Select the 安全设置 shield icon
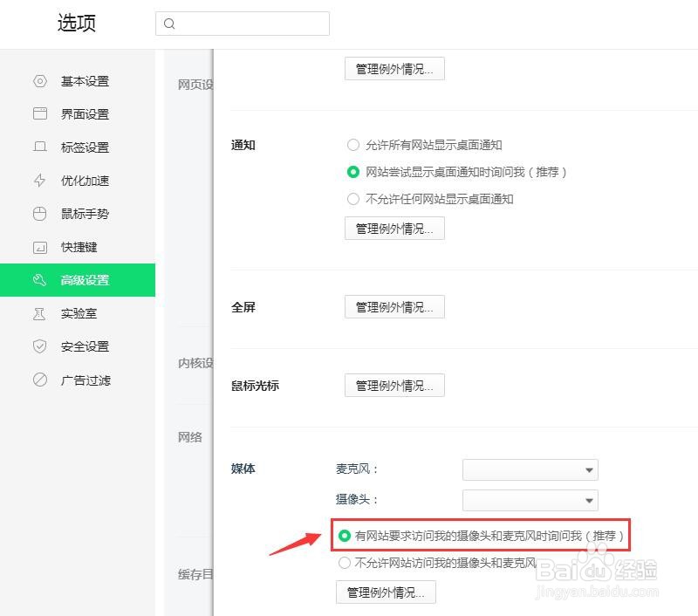Image resolution: width=698 pixels, height=616 pixels. coord(40,346)
